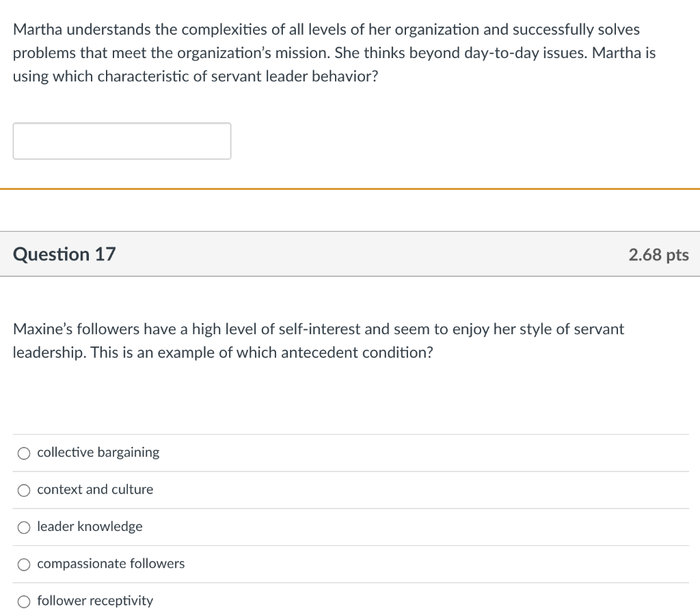Viewport: 700px width, 613px height.
Task: Click the blank answer input box
Action: pyautogui.click(x=122, y=141)
